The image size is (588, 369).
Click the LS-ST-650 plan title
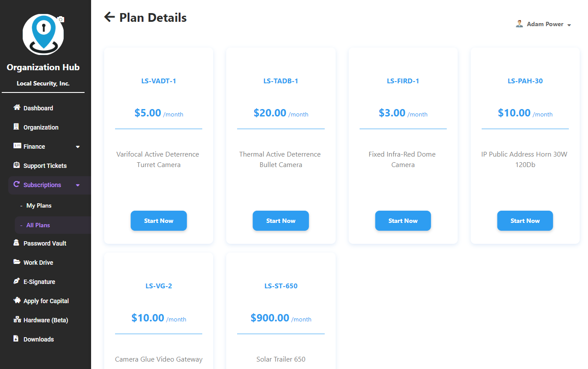[x=281, y=286]
